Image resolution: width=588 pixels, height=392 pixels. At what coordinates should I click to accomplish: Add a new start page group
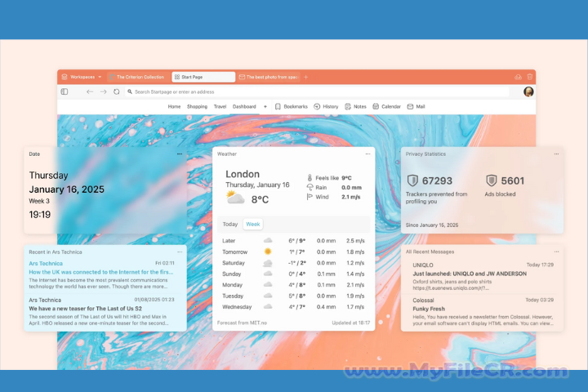(265, 106)
